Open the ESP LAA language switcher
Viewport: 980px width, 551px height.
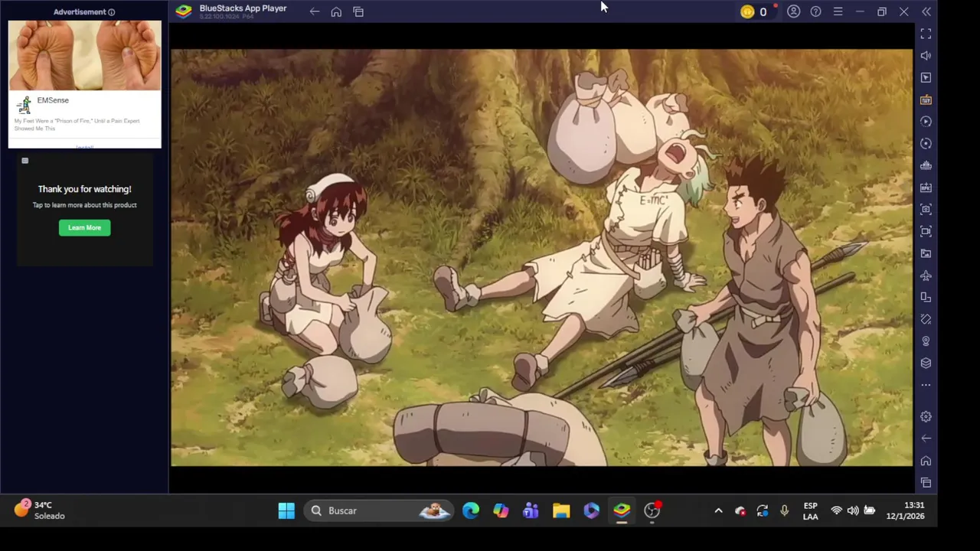click(810, 510)
